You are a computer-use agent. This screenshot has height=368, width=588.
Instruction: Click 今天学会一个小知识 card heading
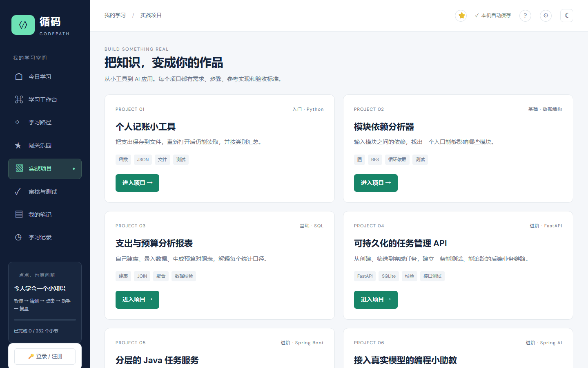coord(40,288)
